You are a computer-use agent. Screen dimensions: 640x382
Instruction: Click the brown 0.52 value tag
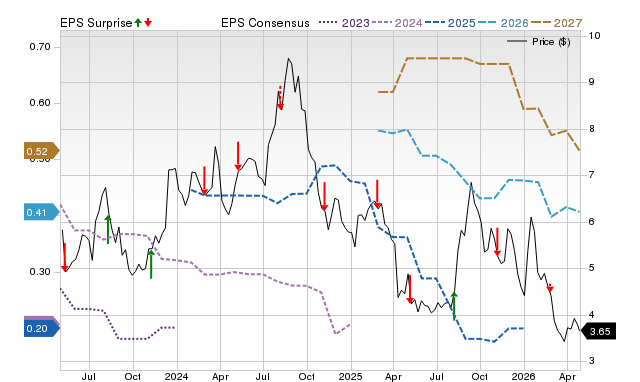pos(41,151)
